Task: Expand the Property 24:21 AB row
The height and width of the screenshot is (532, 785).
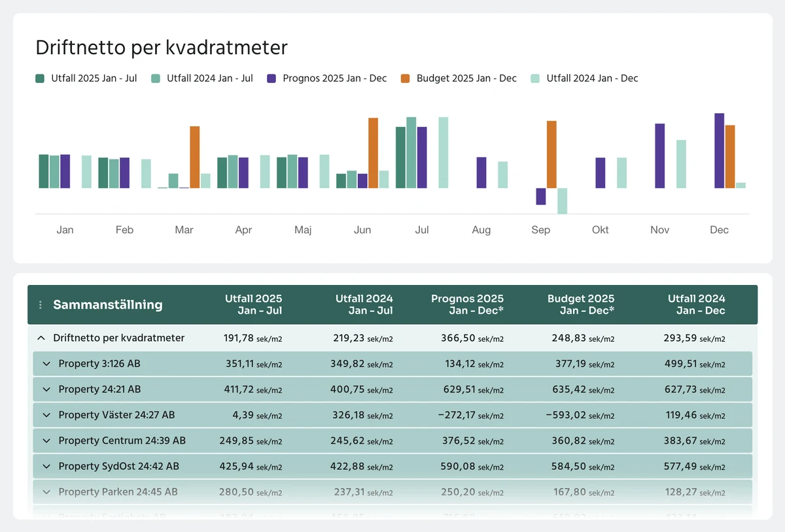Action: (x=46, y=389)
